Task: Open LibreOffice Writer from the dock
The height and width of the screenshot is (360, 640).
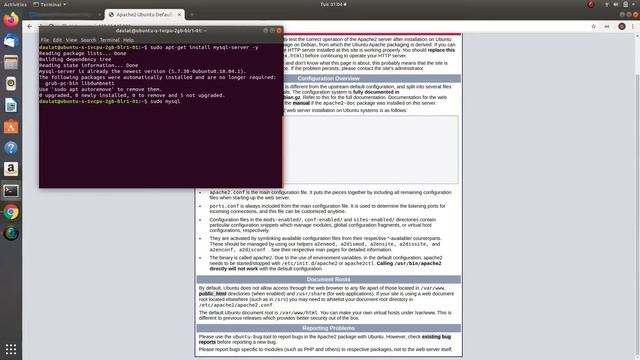Action: coord(11,105)
